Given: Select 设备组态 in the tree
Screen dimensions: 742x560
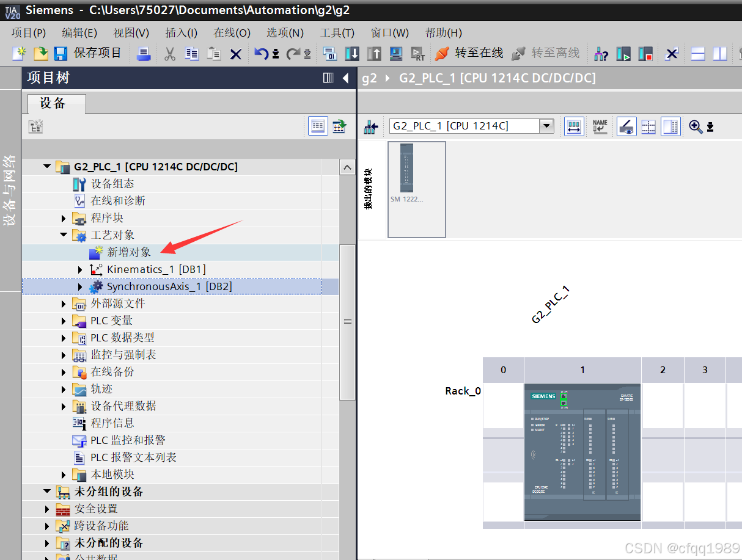Looking at the screenshot, I should coord(112,184).
